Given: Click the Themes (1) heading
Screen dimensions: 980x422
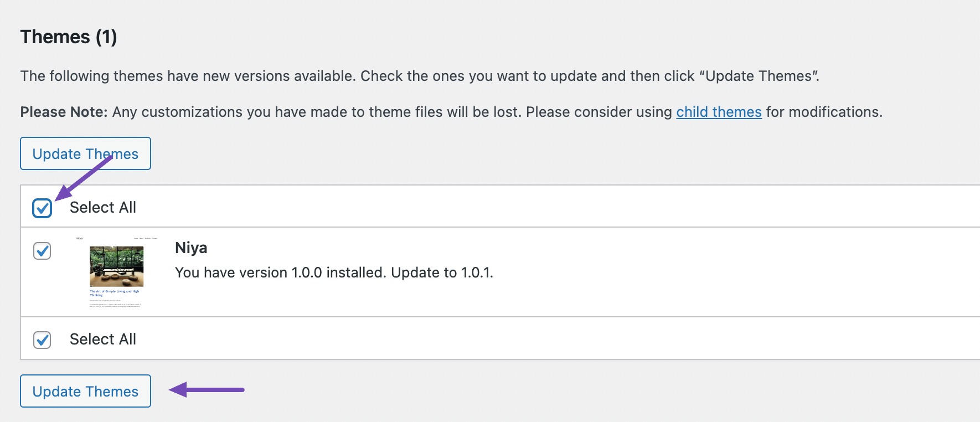Looking at the screenshot, I should (x=69, y=37).
